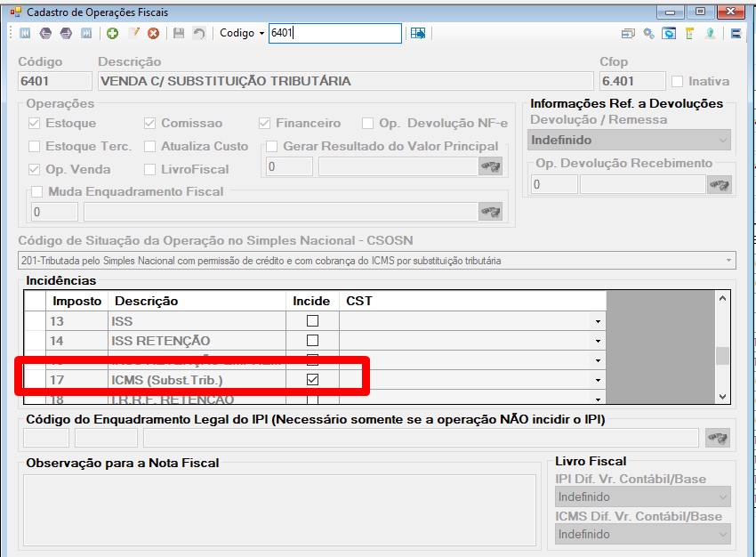Open CST dropdown for ISS RETENÇÃO row
The width and height of the screenshot is (756, 557).
(x=598, y=341)
